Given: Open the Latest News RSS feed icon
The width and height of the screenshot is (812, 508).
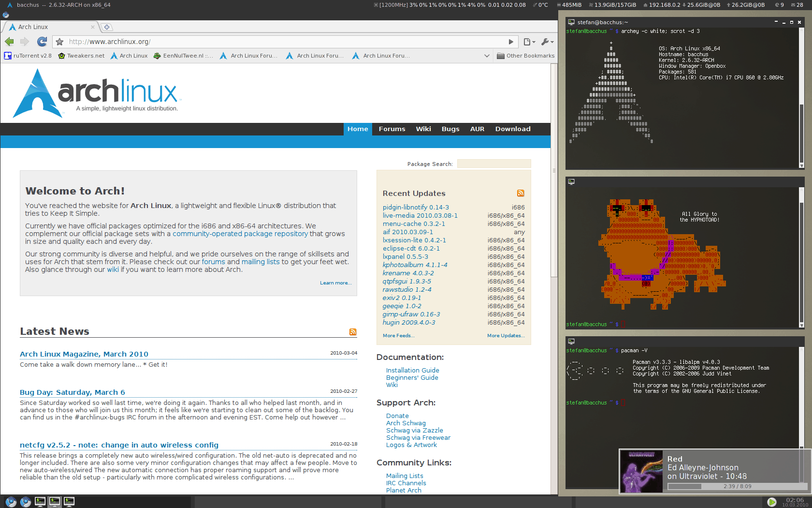Looking at the screenshot, I should click(353, 332).
